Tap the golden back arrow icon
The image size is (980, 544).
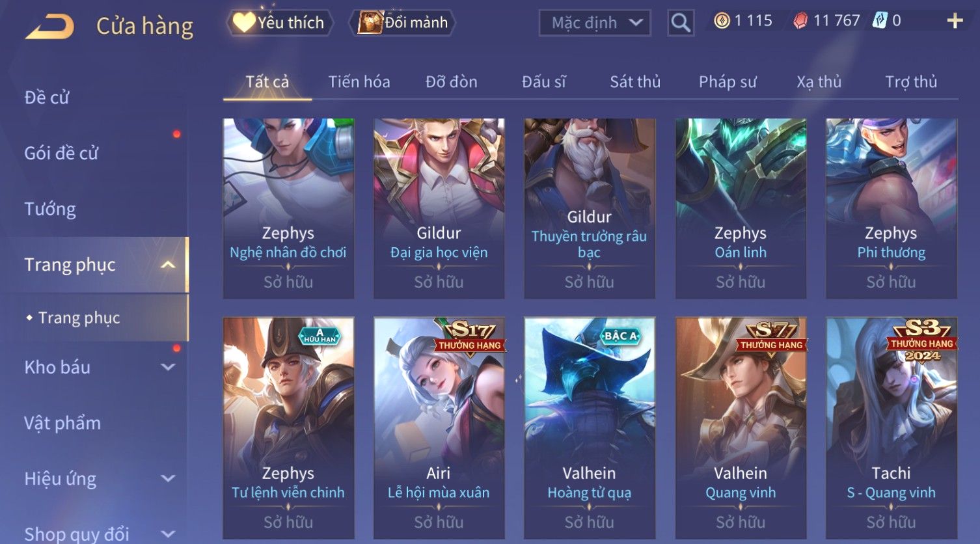pyautogui.click(x=49, y=27)
